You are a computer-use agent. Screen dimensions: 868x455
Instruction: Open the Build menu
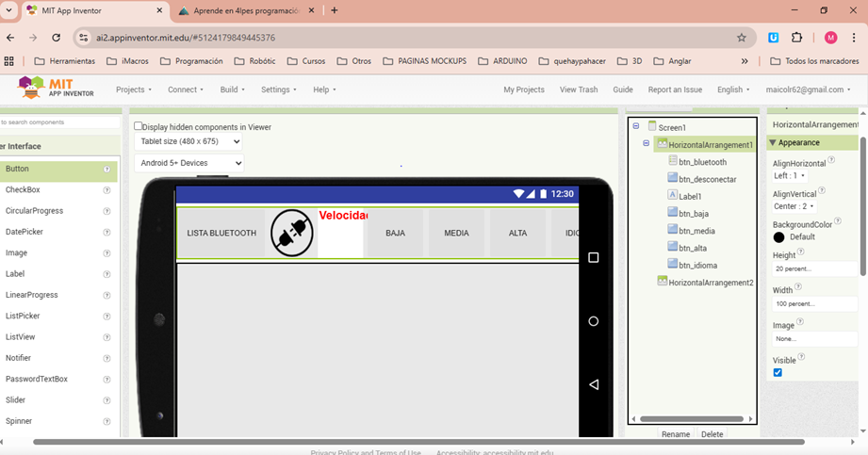coord(231,89)
